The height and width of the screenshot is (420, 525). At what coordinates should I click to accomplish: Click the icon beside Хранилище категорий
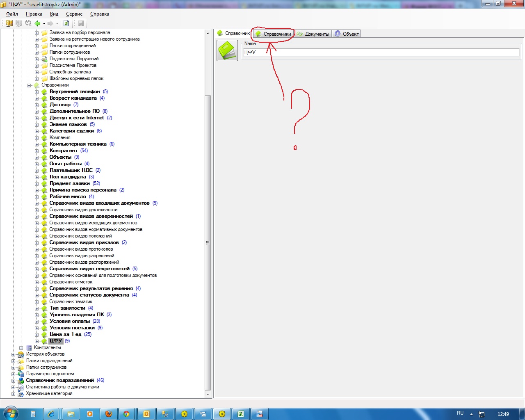click(21, 394)
